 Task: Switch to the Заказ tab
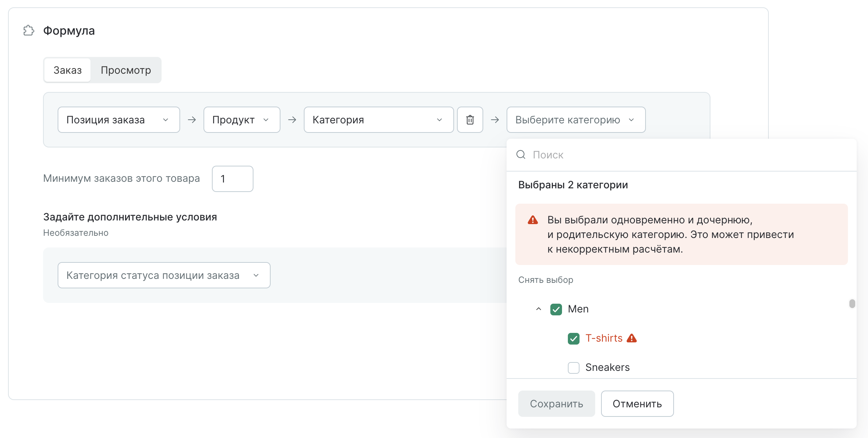(67, 70)
